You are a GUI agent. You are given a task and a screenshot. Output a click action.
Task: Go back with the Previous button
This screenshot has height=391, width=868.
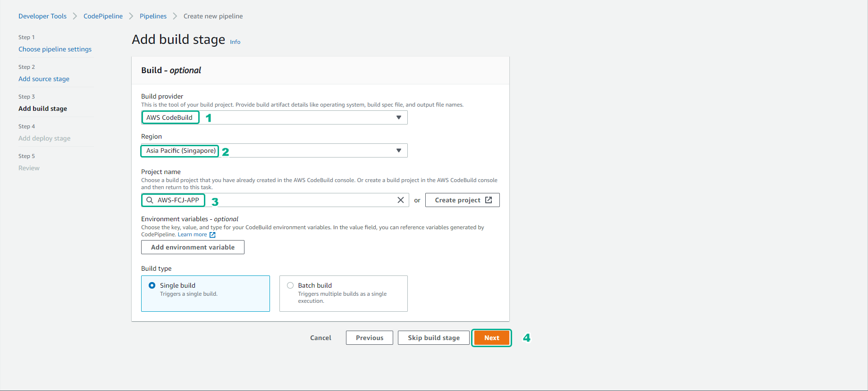coord(370,338)
